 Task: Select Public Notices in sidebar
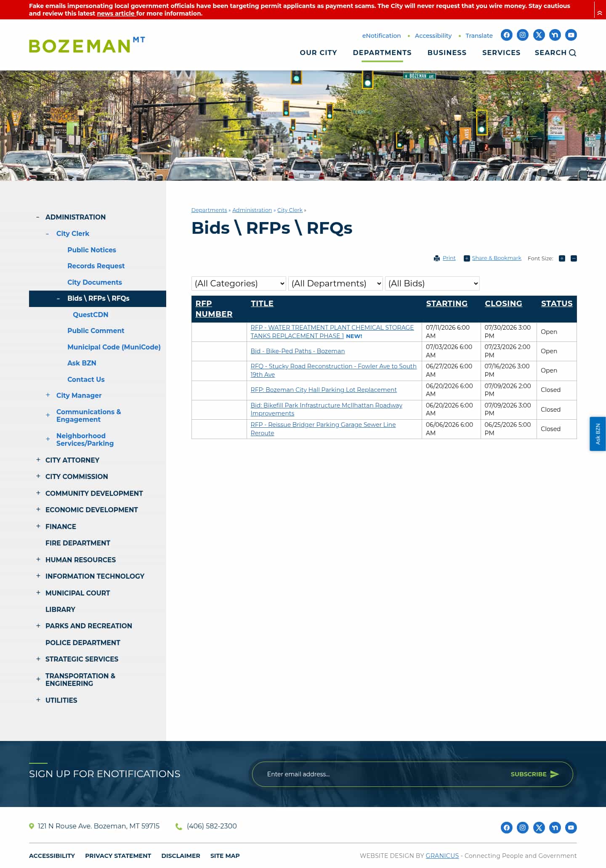point(92,250)
